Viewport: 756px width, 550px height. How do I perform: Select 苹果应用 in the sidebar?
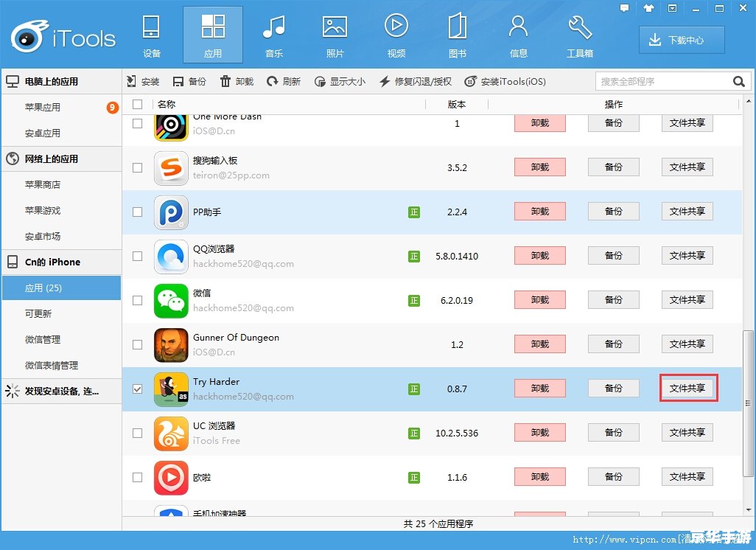click(x=61, y=107)
